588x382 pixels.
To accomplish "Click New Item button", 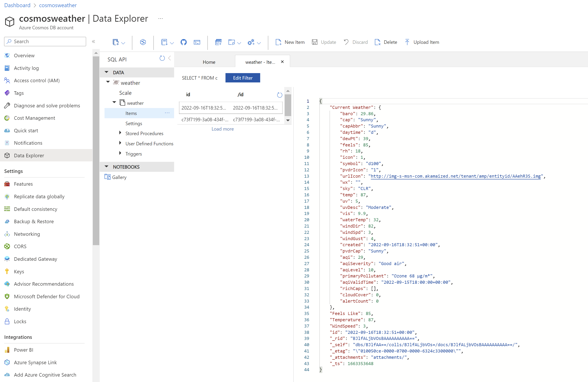I will (x=290, y=42).
